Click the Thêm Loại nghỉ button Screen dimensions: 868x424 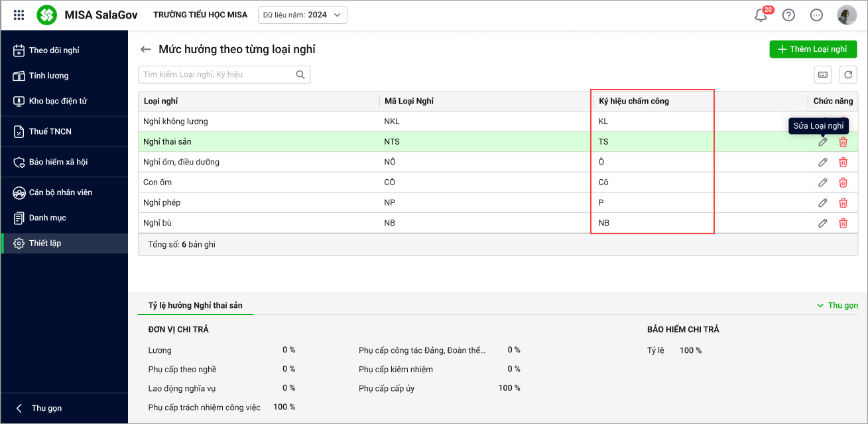click(813, 50)
